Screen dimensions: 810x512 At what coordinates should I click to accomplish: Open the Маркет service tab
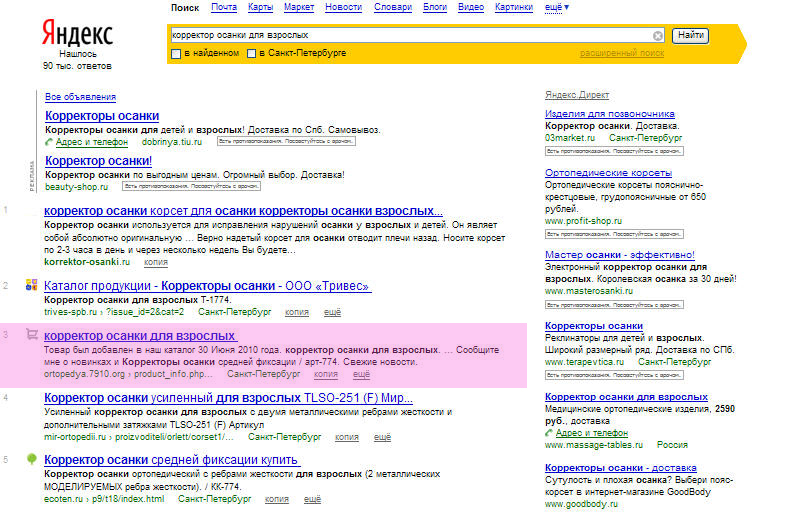[x=299, y=7]
